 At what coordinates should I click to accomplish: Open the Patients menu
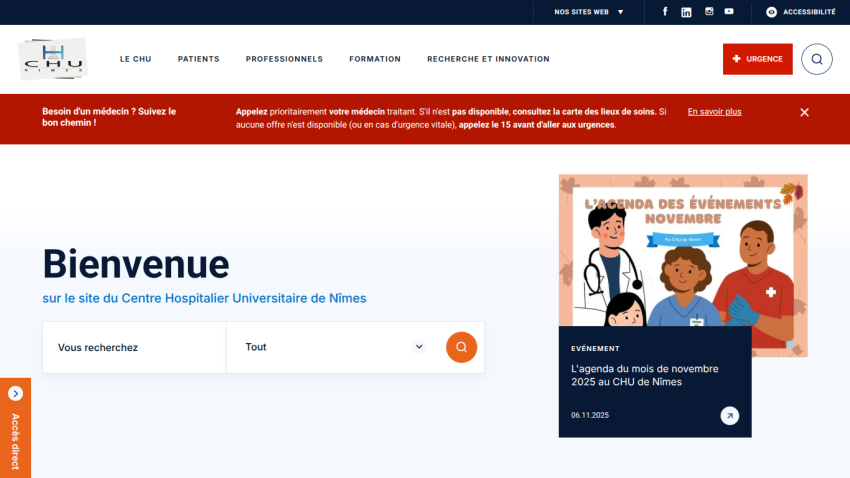(x=198, y=59)
